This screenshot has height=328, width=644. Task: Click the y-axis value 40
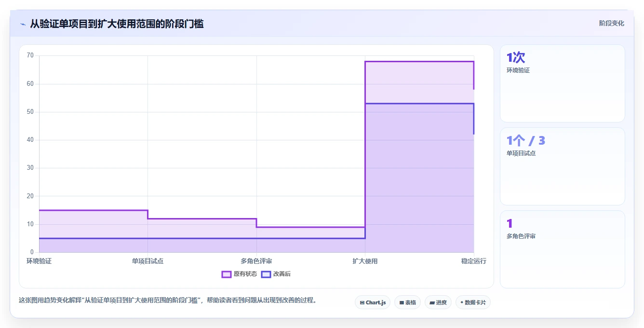pyautogui.click(x=30, y=140)
